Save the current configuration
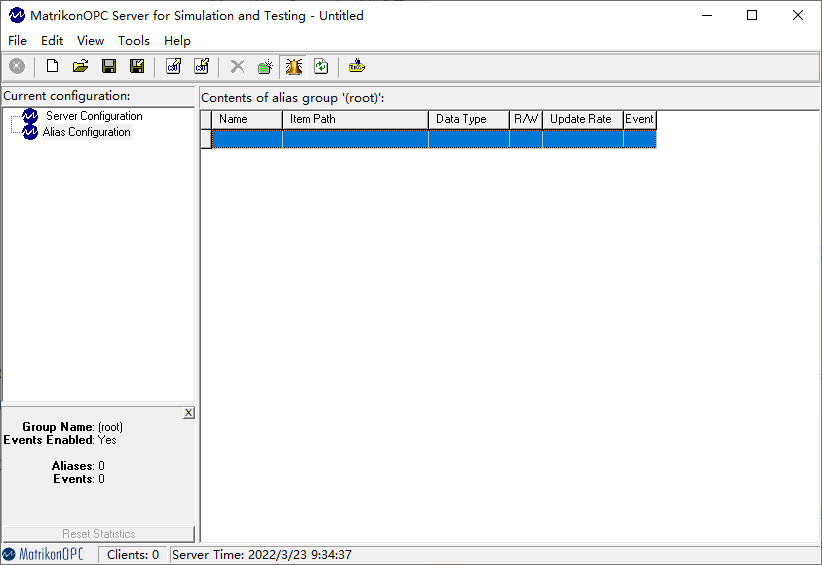822x565 pixels. tap(109, 67)
